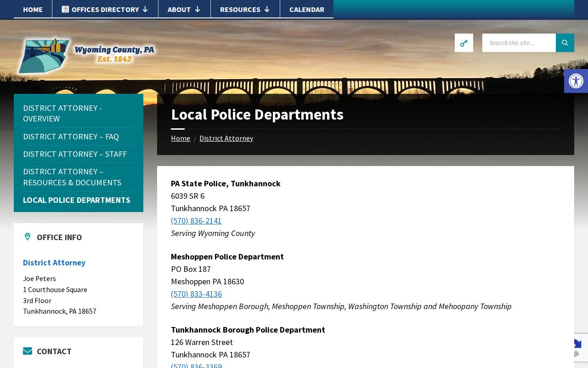Click the CONTACT heading text
Image resolution: width=588 pixels, height=368 pixels.
(54, 351)
